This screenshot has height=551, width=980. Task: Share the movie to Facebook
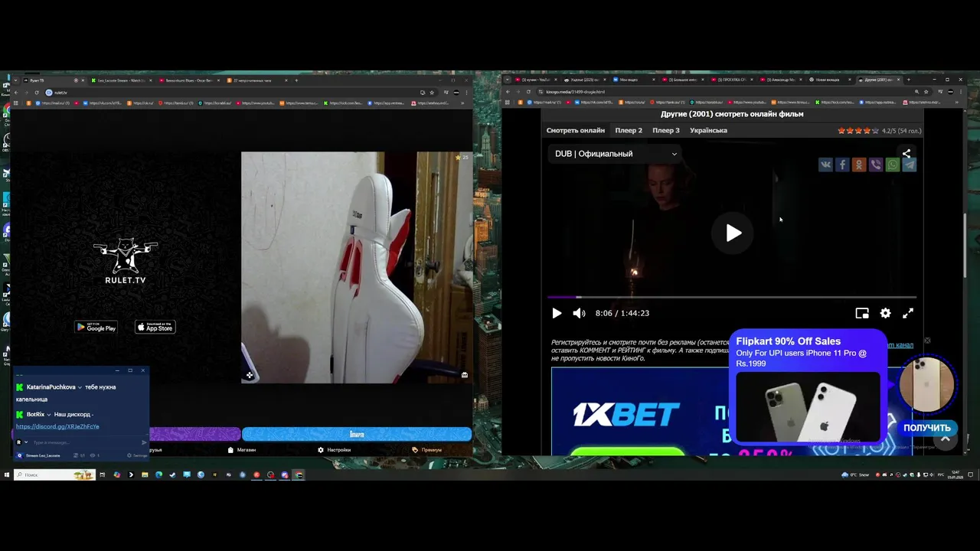pos(842,165)
